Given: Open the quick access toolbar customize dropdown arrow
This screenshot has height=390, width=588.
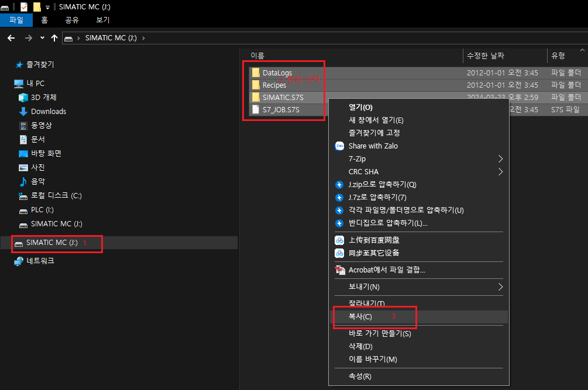Looking at the screenshot, I should pyautogui.click(x=47, y=8).
